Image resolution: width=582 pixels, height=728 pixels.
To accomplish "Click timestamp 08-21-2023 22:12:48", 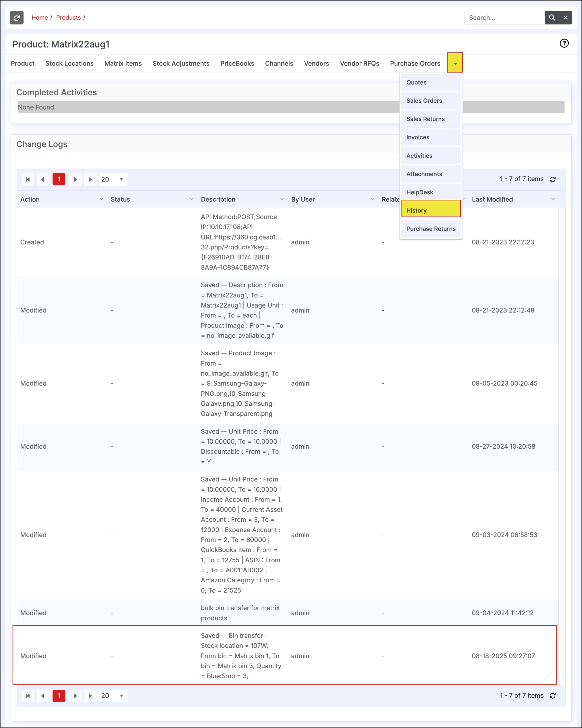I will [503, 310].
